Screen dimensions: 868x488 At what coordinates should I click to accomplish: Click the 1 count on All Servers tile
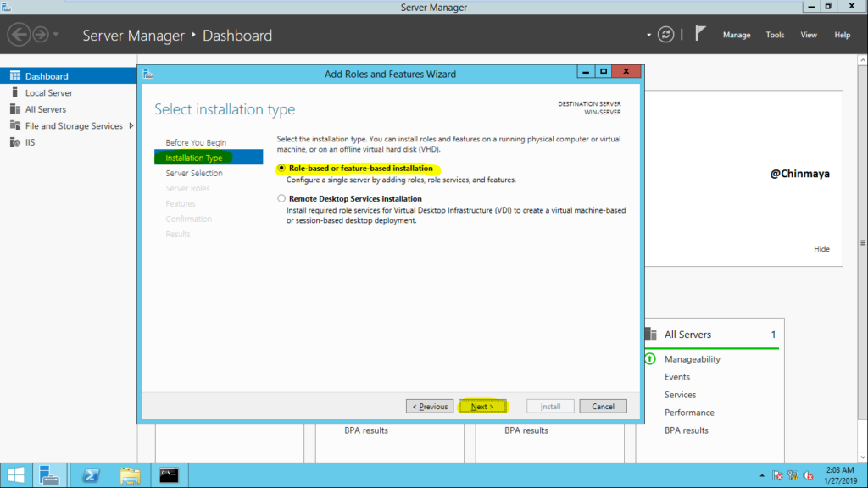click(773, 334)
